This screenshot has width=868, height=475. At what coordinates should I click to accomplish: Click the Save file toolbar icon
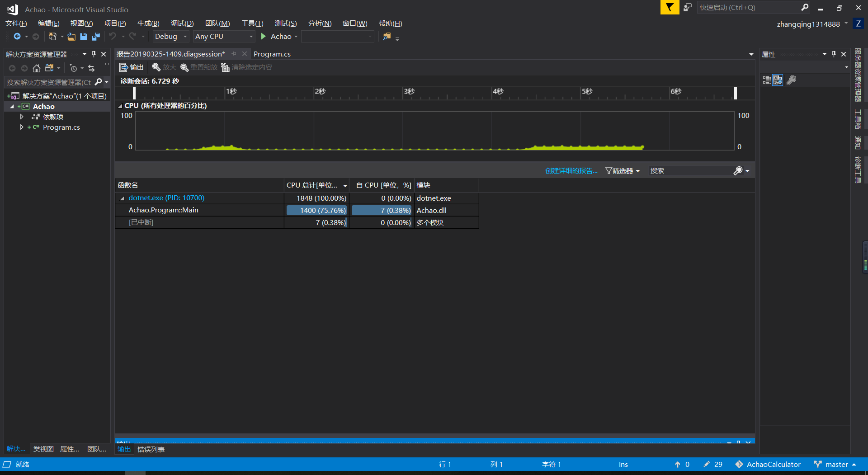(84, 37)
